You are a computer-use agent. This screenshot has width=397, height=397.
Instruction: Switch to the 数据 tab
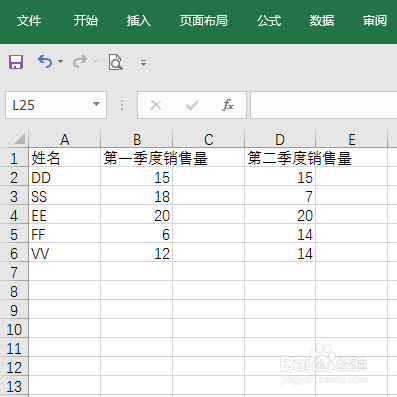coord(322,21)
